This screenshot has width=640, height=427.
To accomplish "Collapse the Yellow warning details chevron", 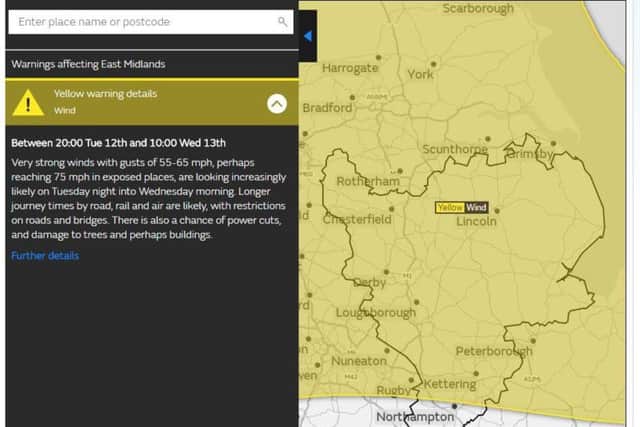I will (277, 104).
